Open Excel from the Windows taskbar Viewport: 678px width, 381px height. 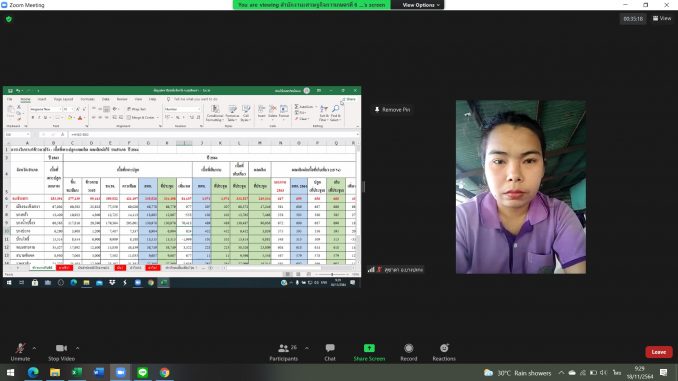pyautogui.click(x=77, y=372)
